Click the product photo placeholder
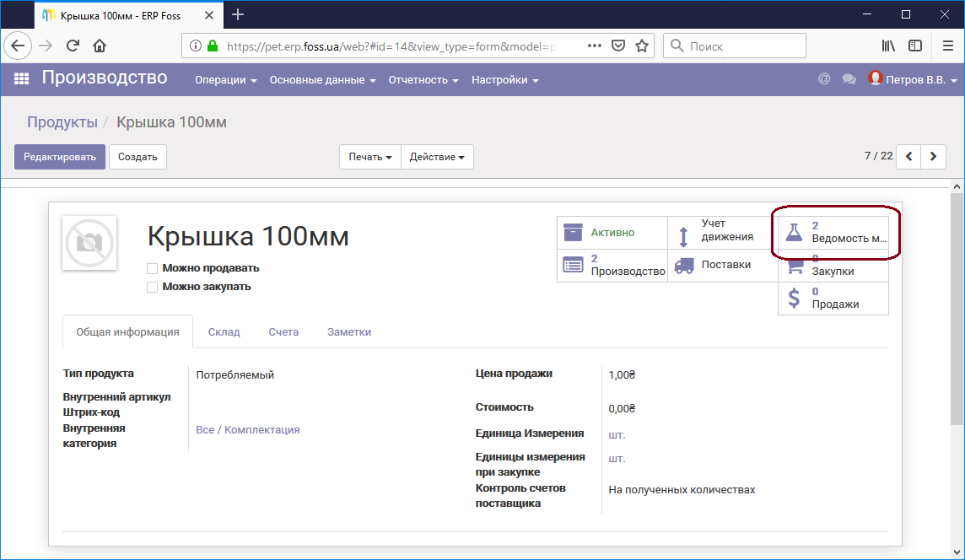 (x=90, y=243)
